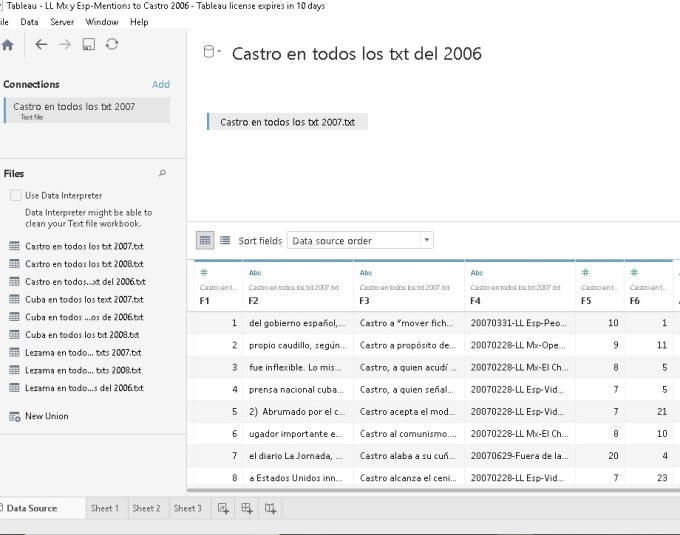
Task: Click the New Worksheet icon
Action: [223, 508]
